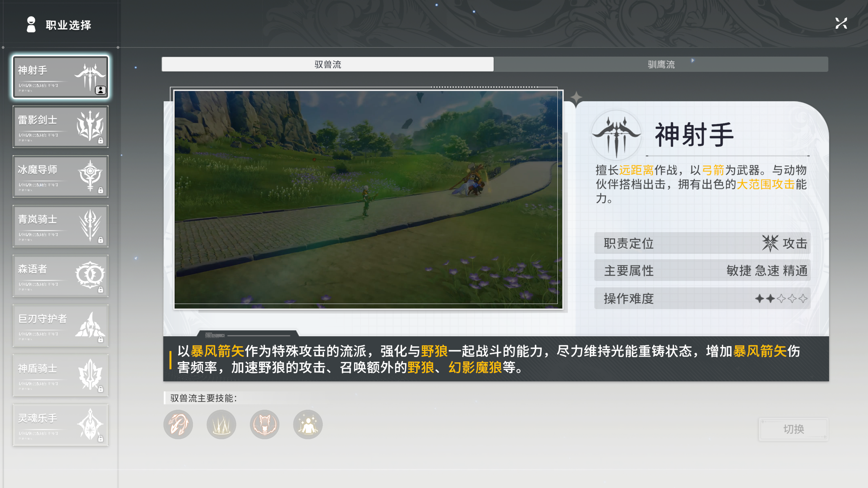Close the class selection screen
Image resolution: width=868 pixels, height=488 pixels.
point(841,23)
